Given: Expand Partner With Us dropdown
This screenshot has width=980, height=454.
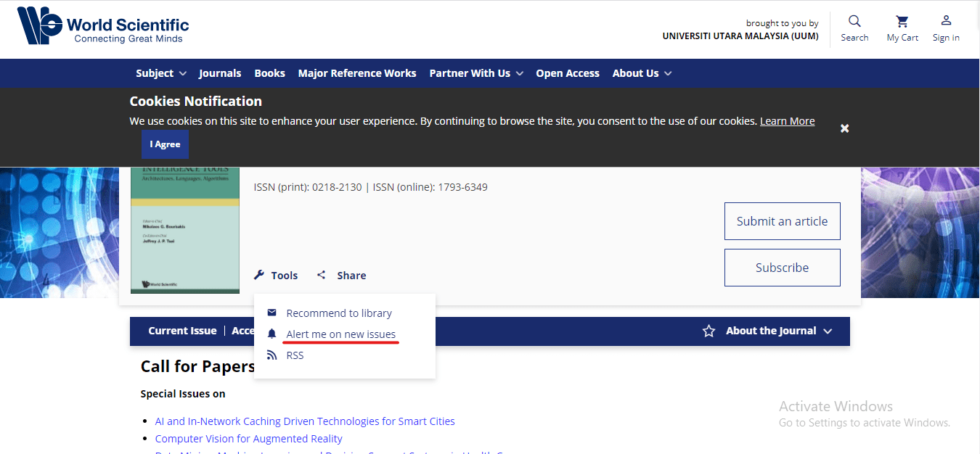Looking at the screenshot, I should coord(476,73).
